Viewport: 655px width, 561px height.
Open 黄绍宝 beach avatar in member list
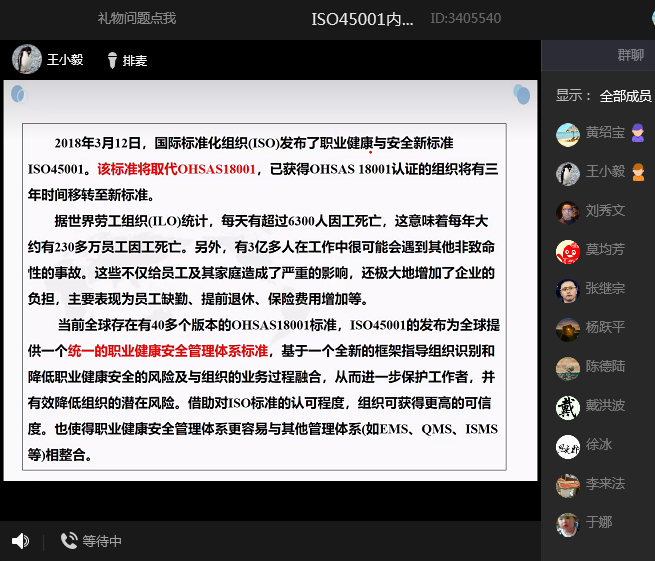568,135
